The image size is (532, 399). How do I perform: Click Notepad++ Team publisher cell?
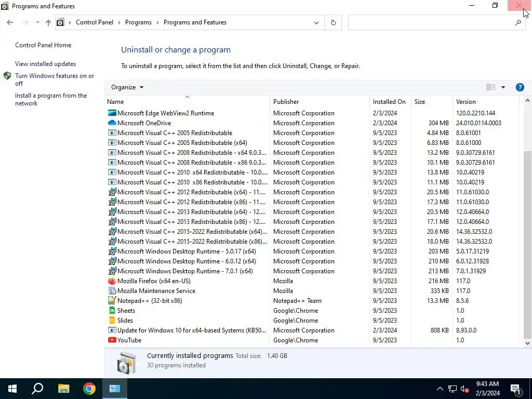pos(297,301)
